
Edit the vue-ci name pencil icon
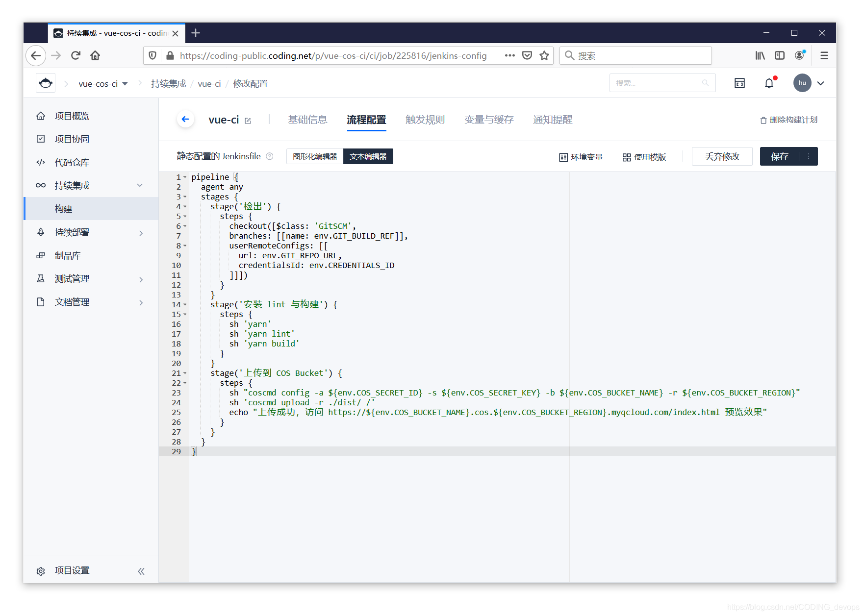248,121
